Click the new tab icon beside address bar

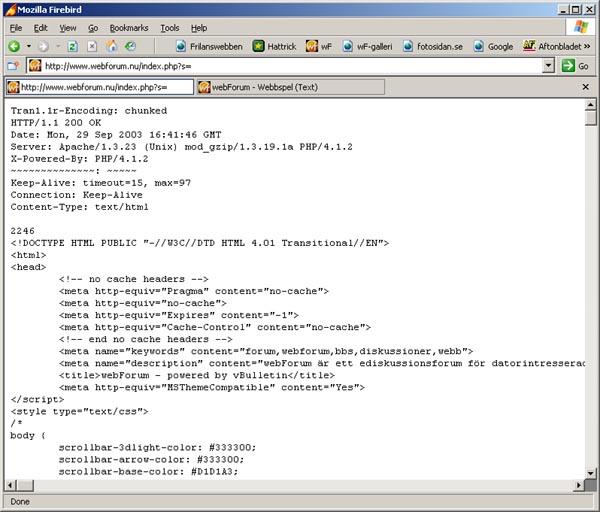[x=13, y=66]
